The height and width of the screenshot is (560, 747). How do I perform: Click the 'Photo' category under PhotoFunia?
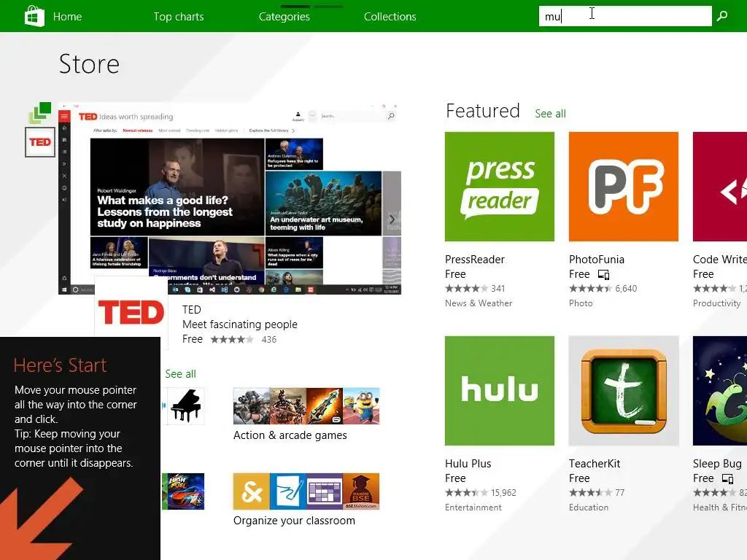581,303
